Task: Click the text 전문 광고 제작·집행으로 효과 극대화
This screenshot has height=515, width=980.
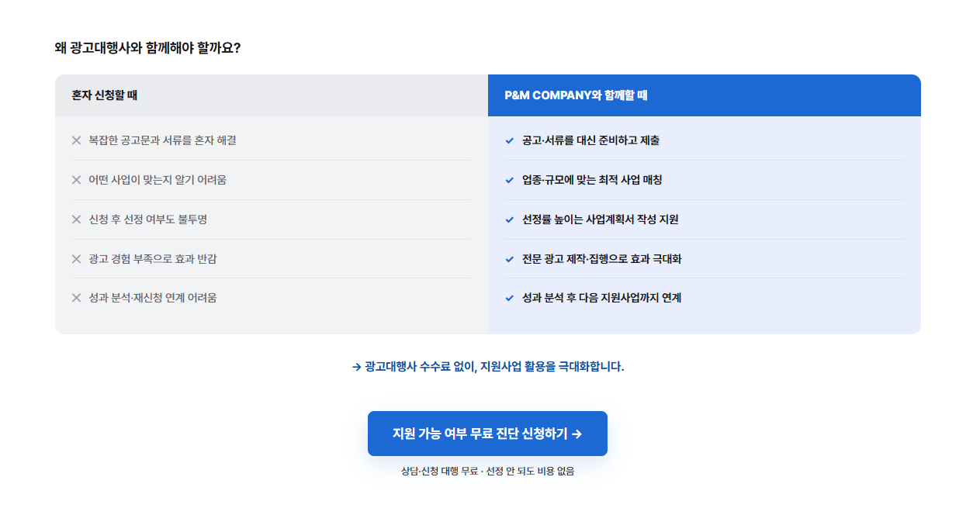Action: tap(602, 259)
